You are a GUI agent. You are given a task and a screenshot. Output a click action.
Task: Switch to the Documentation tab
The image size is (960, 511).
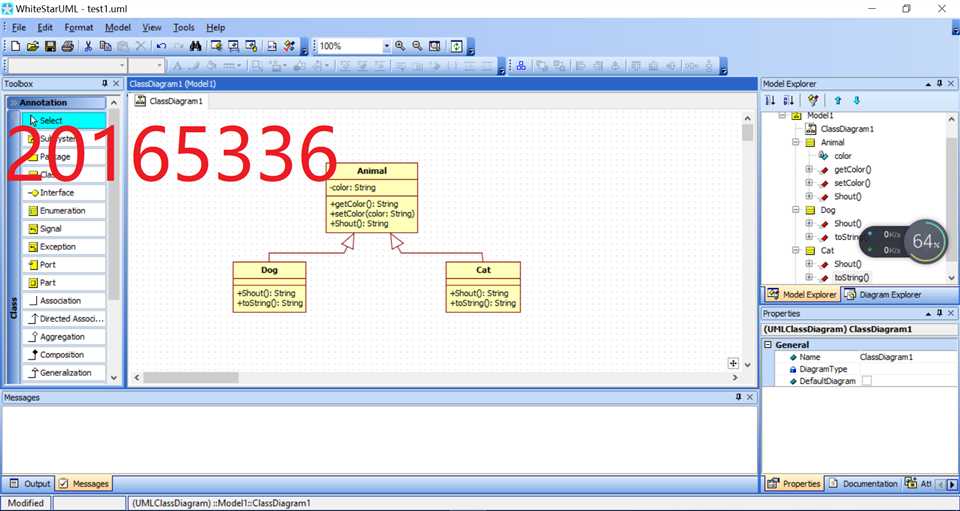pyautogui.click(x=863, y=483)
